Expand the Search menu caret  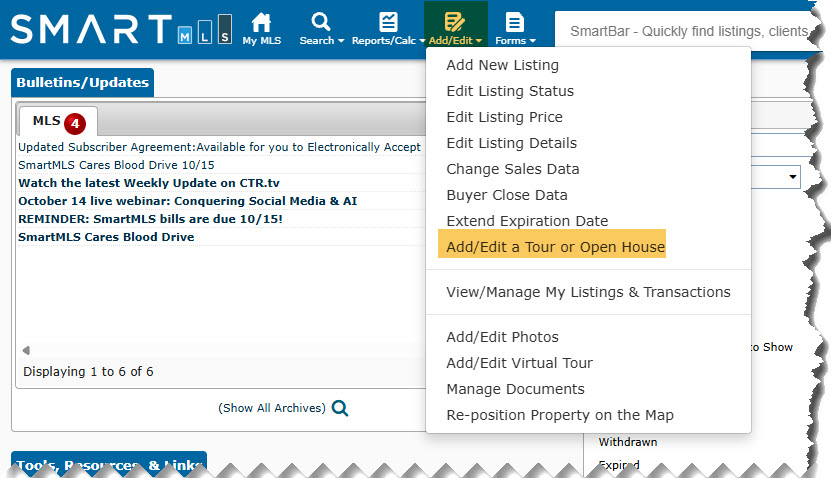(x=341, y=41)
